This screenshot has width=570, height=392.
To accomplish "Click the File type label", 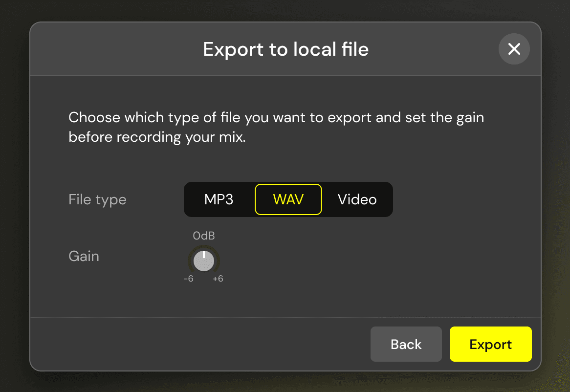I will coord(97,199).
